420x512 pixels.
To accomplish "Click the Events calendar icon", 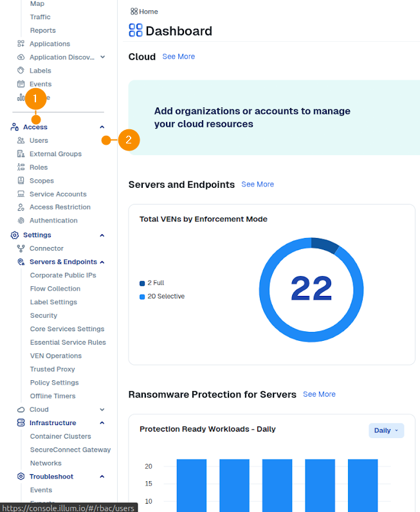I will [x=21, y=84].
